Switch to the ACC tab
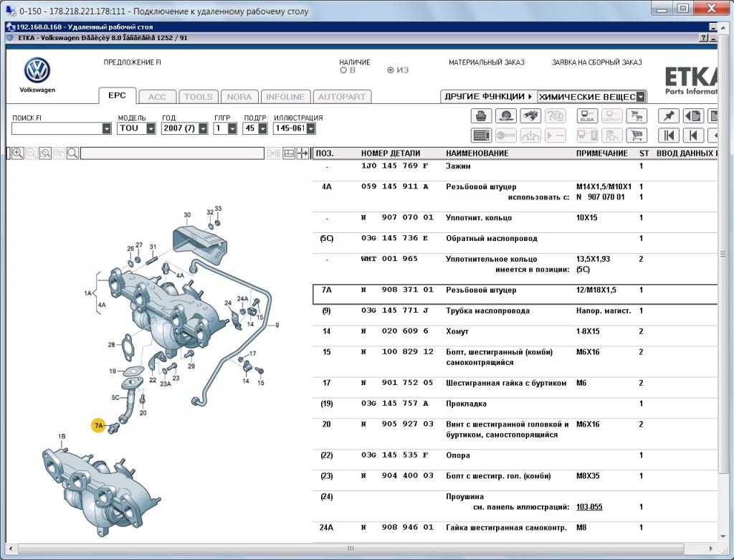Screen dimensions: 734x560 (x=157, y=97)
